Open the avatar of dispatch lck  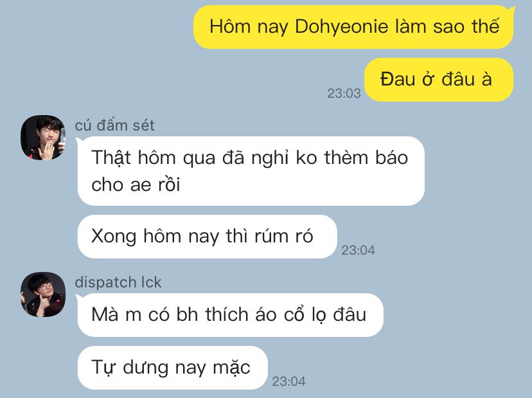[x=43, y=294]
